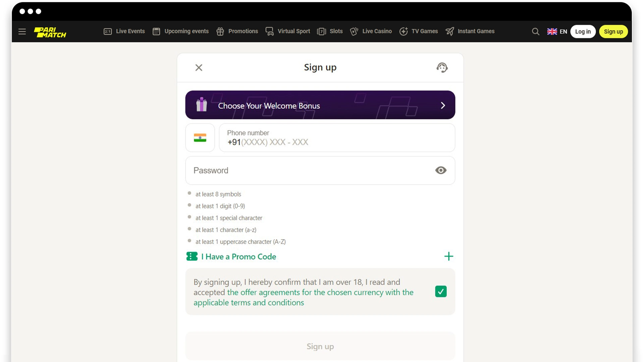Click the Parimatch logo

pos(50,31)
